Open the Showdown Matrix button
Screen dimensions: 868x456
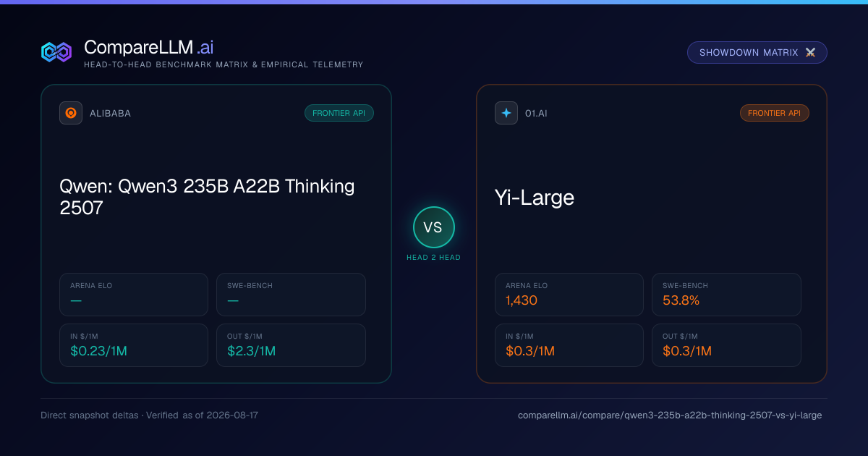pos(757,52)
